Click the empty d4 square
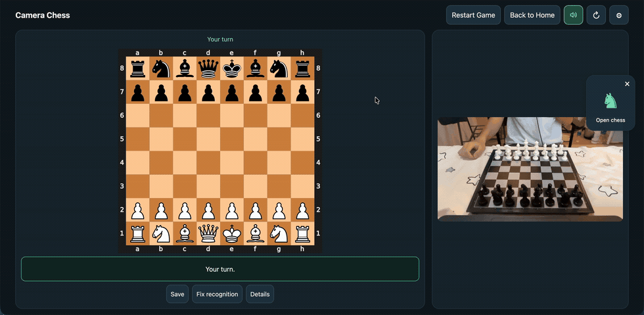 click(208, 163)
